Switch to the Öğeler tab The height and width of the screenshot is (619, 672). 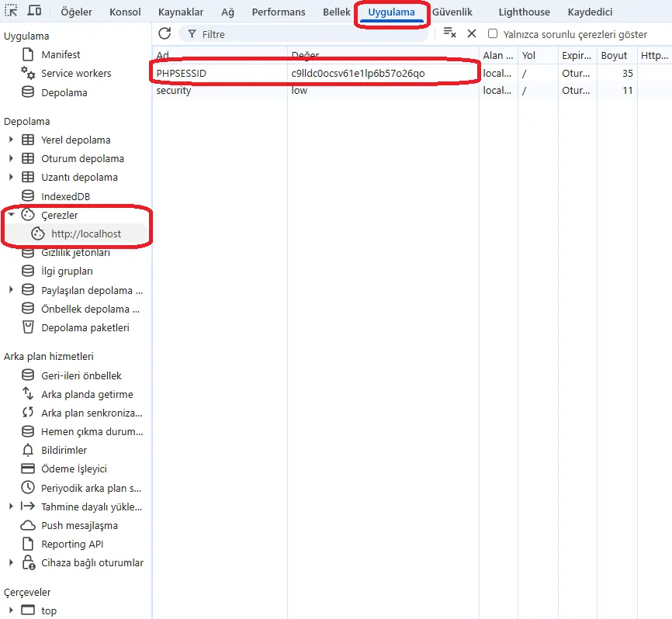coord(76,12)
